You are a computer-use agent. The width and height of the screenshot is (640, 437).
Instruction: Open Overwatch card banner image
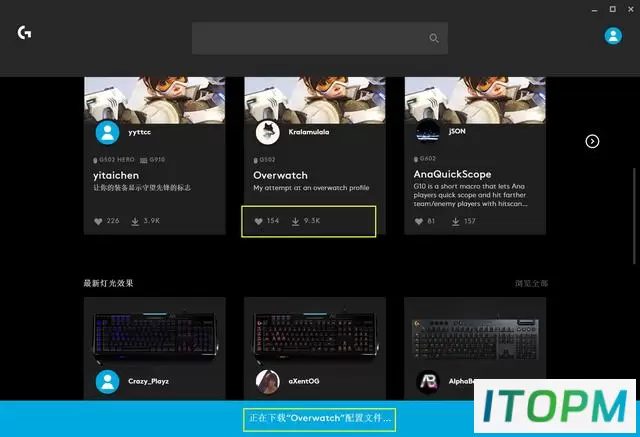tap(315, 100)
